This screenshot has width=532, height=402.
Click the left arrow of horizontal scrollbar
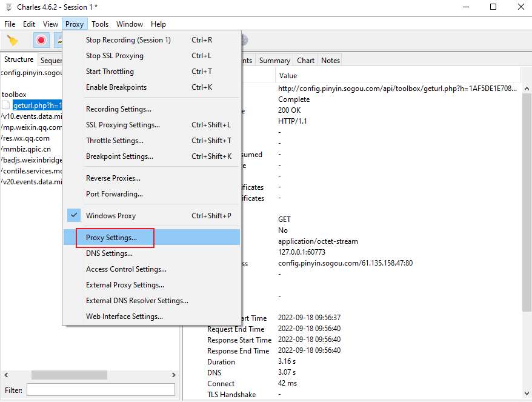6,375
